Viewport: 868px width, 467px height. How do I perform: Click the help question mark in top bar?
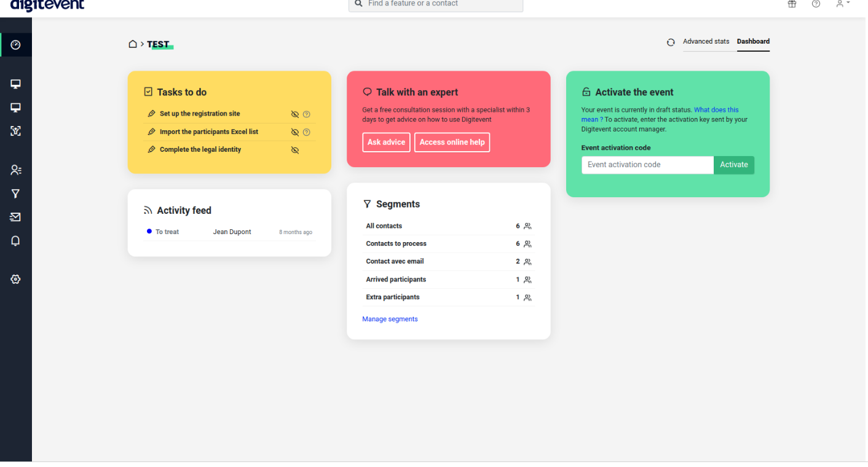(x=816, y=4)
